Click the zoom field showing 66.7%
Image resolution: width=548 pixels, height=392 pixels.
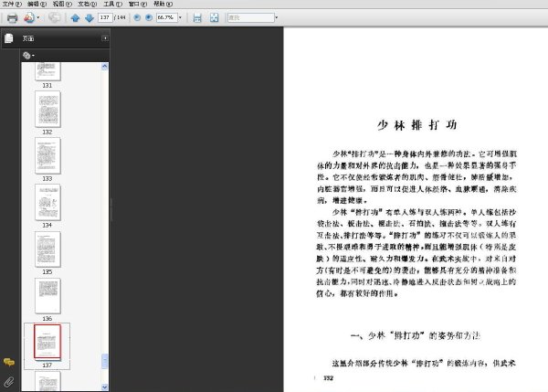[167, 17]
